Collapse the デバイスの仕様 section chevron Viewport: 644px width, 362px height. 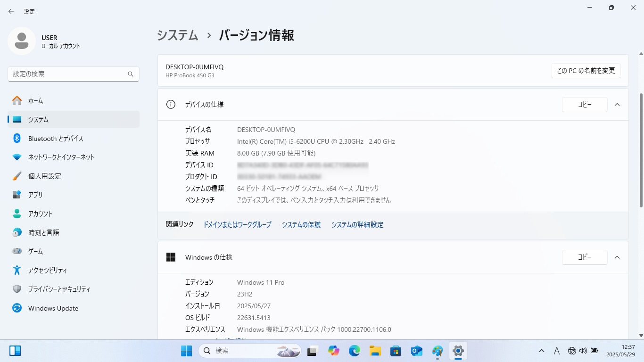617,105
